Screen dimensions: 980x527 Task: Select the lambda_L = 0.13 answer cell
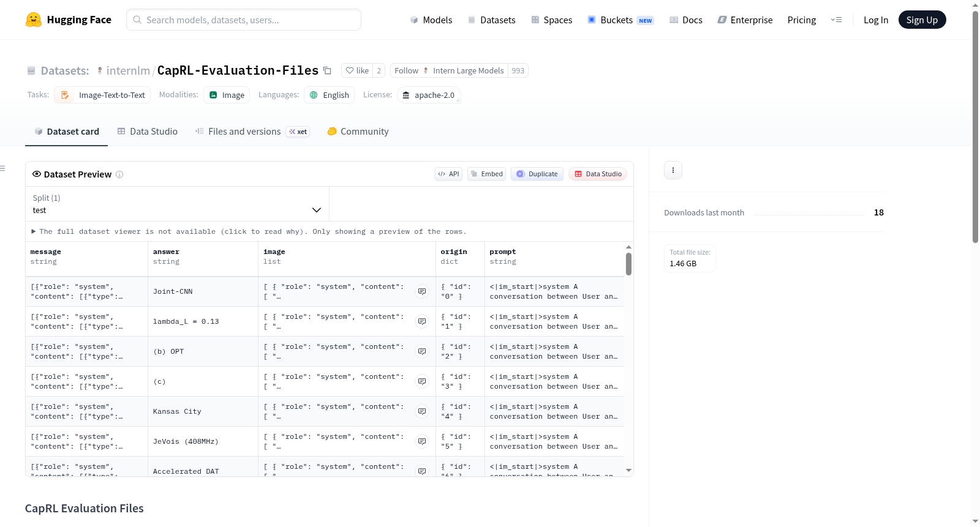pyautogui.click(x=203, y=322)
